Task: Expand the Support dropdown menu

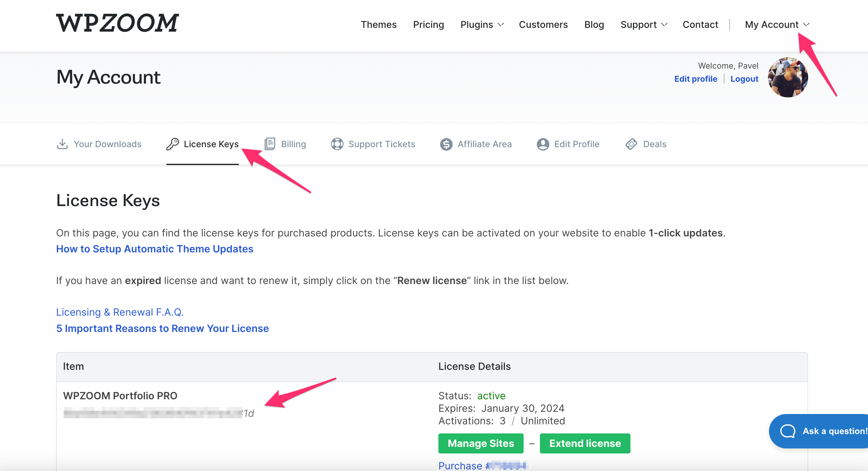Action: click(x=644, y=24)
